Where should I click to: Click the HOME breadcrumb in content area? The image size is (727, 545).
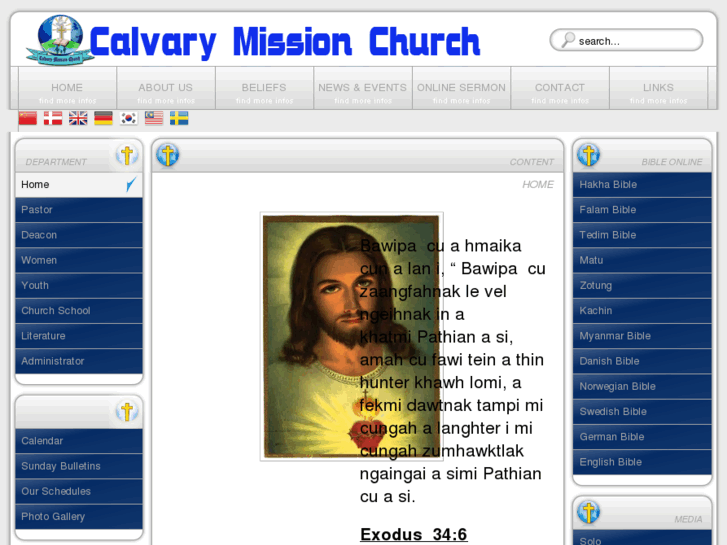(x=538, y=185)
